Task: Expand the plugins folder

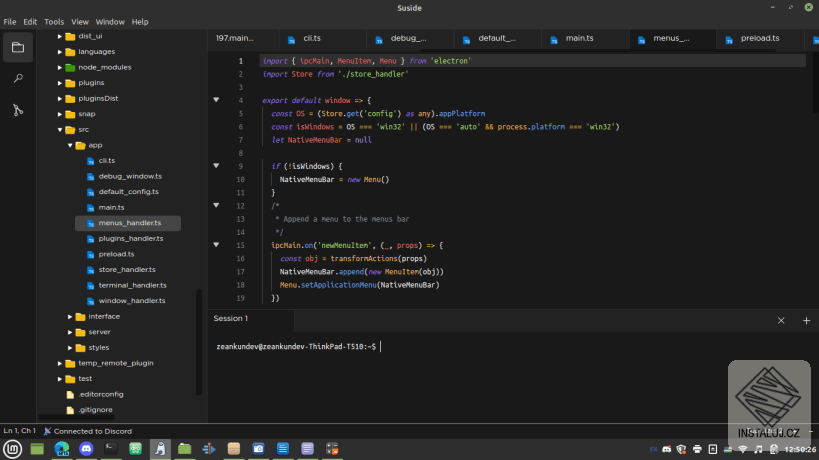Action: (x=60, y=83)
